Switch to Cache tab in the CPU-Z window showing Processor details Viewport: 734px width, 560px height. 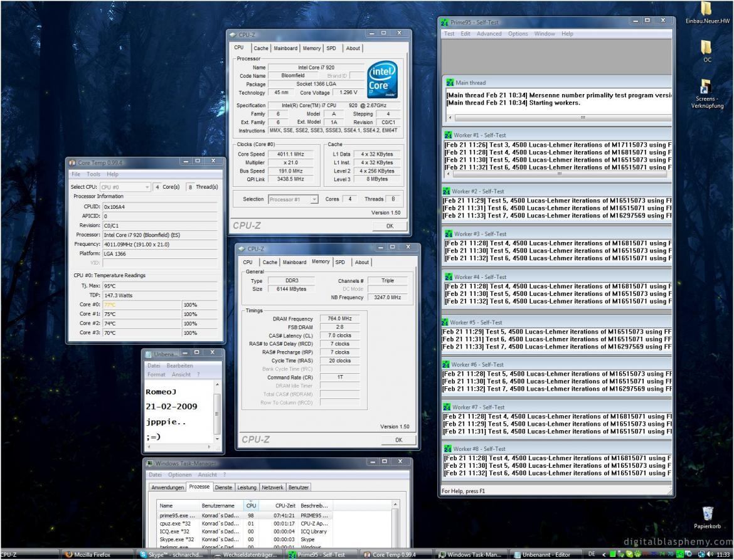[261, 48]
